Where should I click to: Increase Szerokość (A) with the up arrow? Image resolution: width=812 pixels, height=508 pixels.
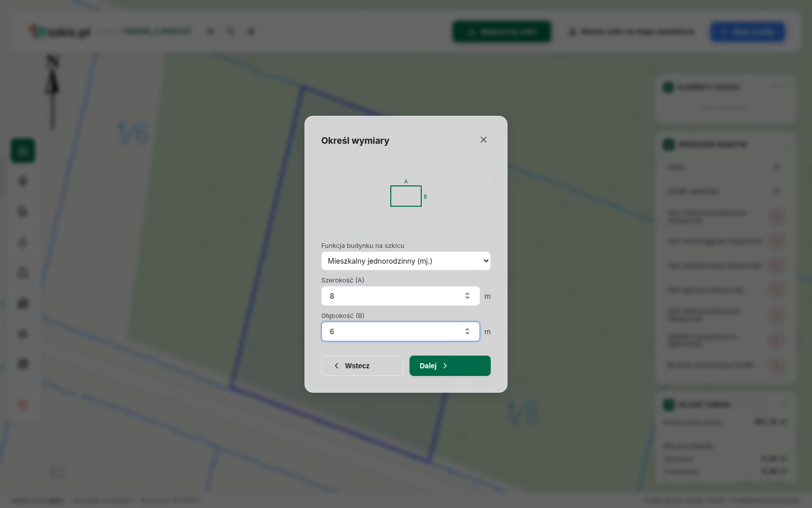tap(467, 294)
